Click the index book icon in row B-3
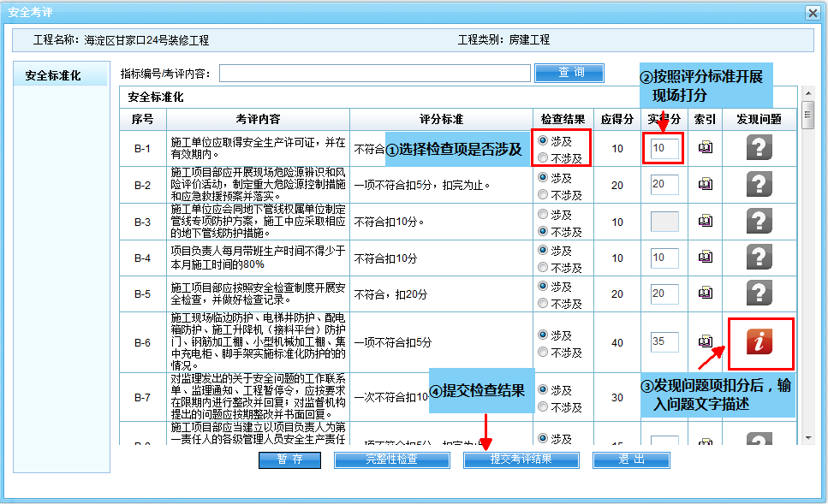This screenshot has height=504, width=828. [x=705, y=221]
